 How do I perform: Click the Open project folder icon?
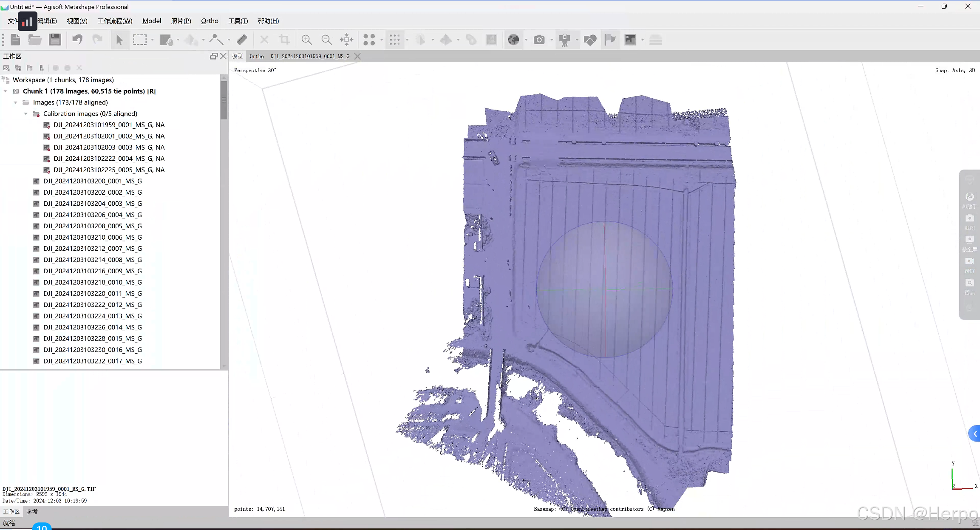point(34,40)
